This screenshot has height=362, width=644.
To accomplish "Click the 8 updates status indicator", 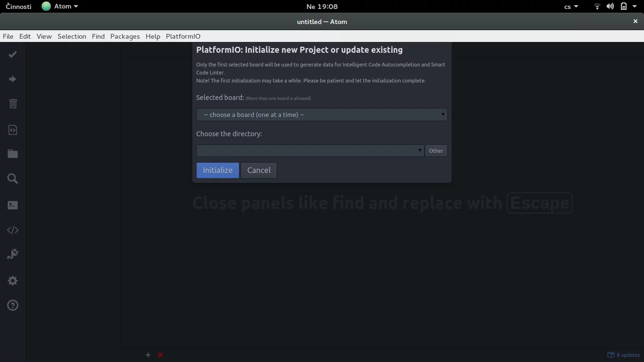I will [624, 355].
